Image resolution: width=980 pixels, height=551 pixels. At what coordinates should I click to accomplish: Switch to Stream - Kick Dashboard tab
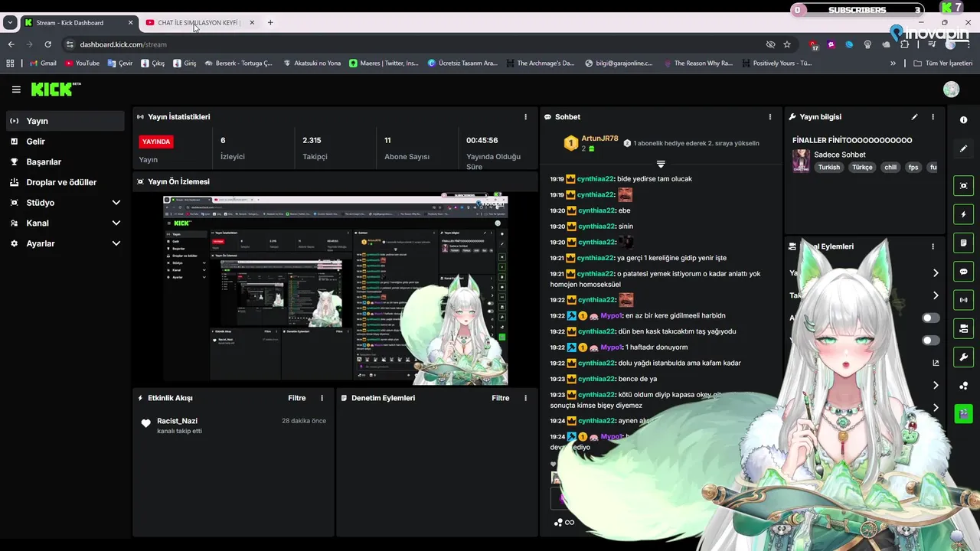(79, 23)
